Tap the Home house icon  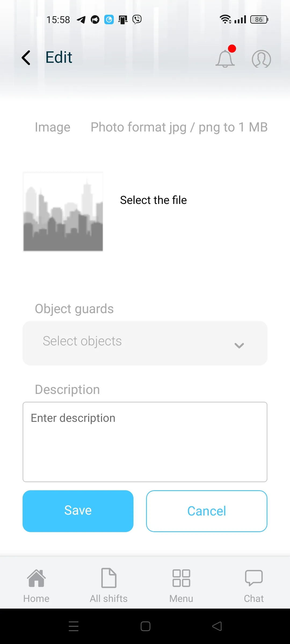click(x=36, y=578)
